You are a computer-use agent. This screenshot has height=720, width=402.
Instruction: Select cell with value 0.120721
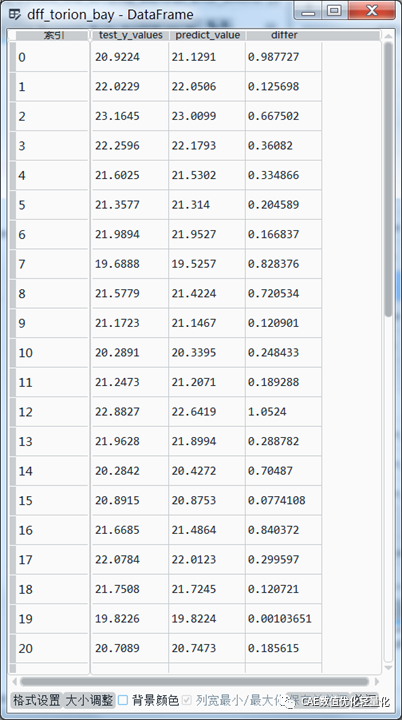click(x=283, y=589)
